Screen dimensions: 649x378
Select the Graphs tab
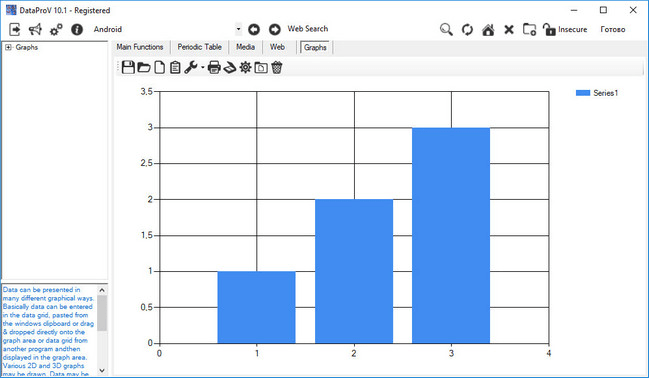(315, 47)
